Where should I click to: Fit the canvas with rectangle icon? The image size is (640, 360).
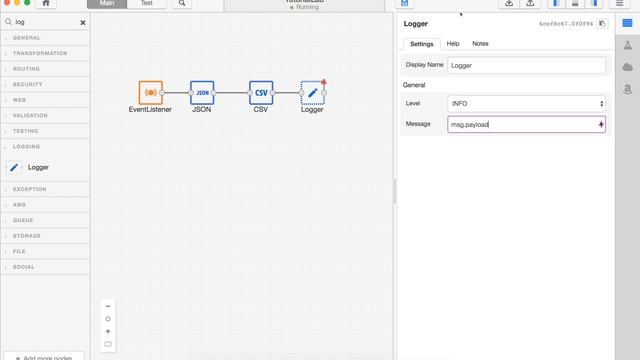pos(108,344)
